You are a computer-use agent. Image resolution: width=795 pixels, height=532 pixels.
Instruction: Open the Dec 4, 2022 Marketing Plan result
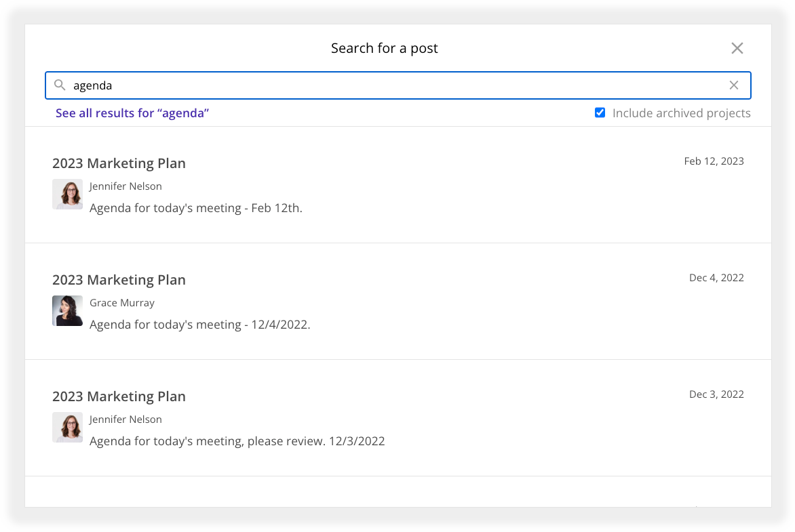click(398, 302)
